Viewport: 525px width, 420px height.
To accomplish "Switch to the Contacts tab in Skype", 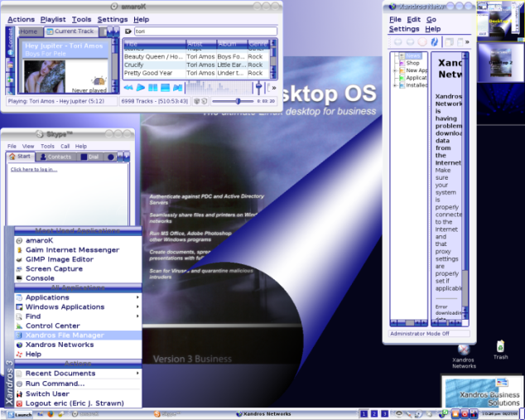I will pyautogui.click(x=55, y=157).
